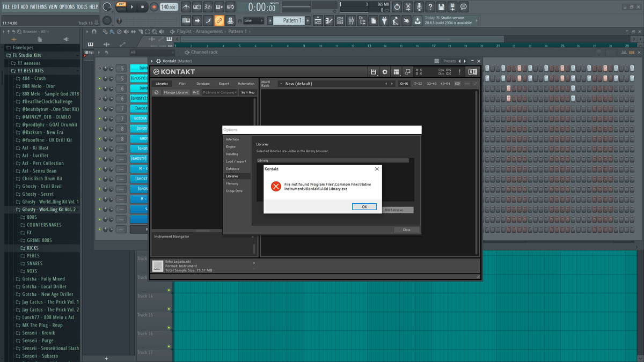
Task: Expand the Gotcha - Fully Mixed folder
Action: point(43,279)
